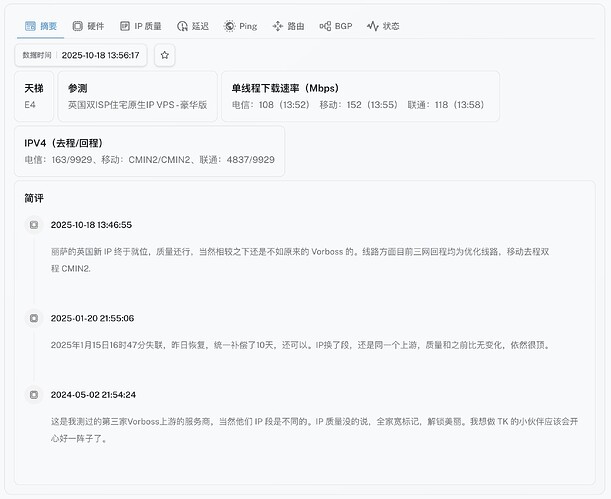The height and width of the screenshot is (499, 611).
Task: Click the E4 ladder rating text
Action: (x=30, y=105)
